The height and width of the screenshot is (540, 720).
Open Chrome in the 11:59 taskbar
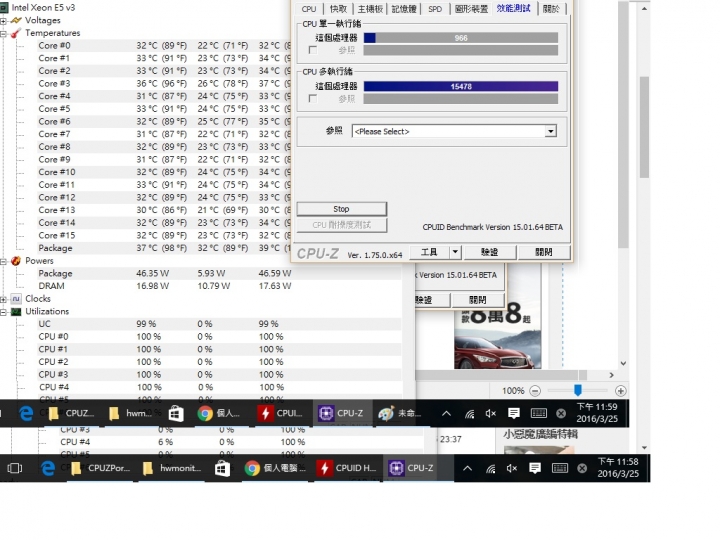pyautogui.click(x=219, y=413)
